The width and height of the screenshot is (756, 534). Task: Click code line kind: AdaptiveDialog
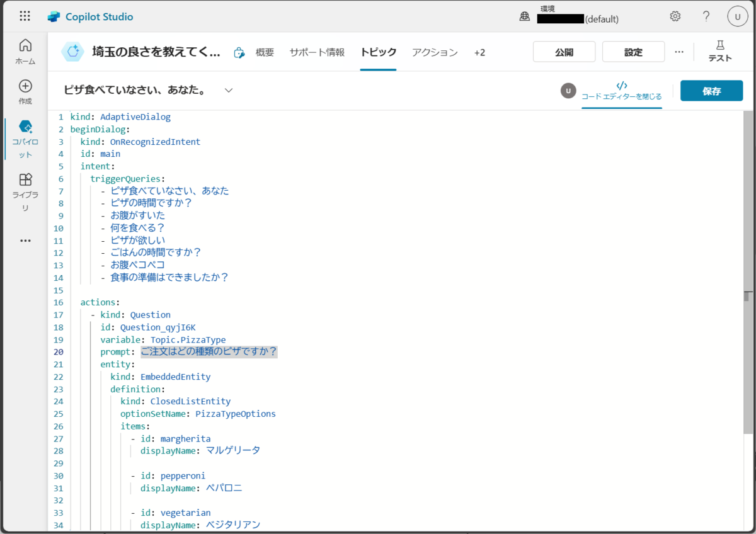[120, 117]
